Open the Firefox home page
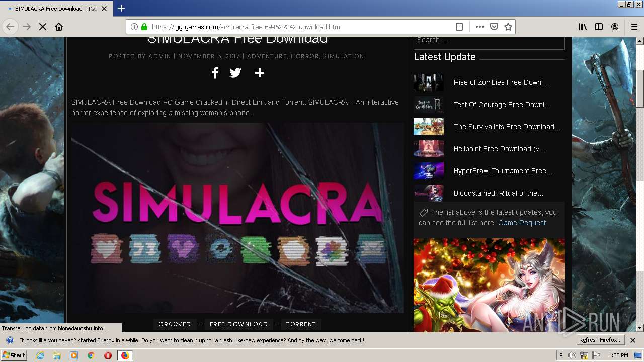Viewport: 644px width, 362px height. coord(59,27)
